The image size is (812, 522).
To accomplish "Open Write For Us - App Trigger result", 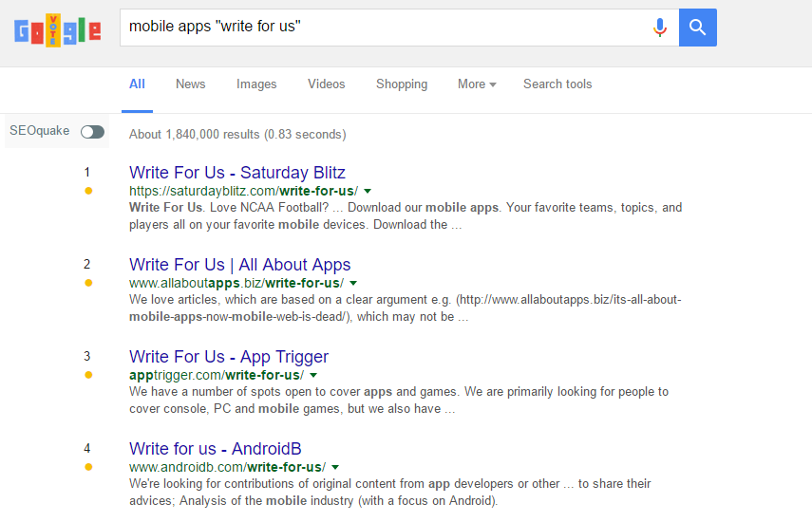I will coord(229,357).
